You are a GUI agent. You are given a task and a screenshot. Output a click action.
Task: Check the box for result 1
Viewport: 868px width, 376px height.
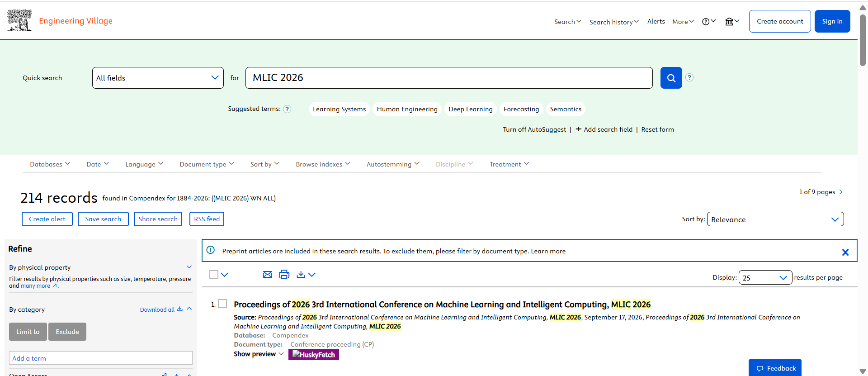point(222,304)
